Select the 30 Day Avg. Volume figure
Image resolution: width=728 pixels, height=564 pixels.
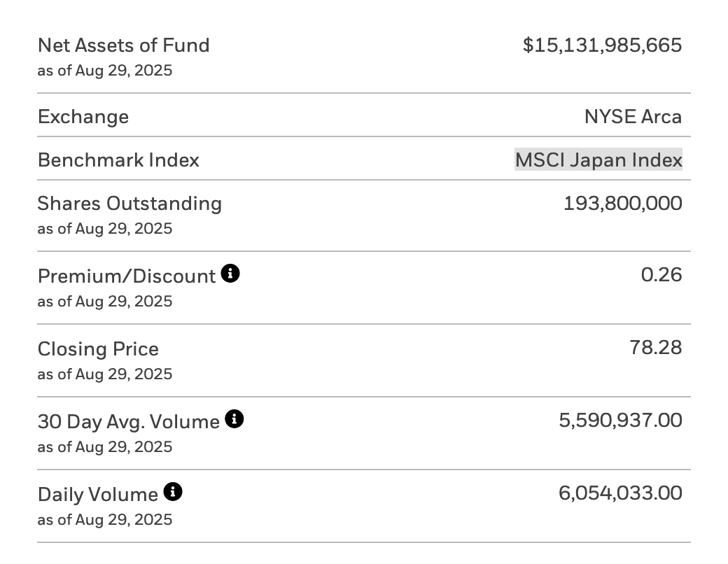pyautogui.click(x=620, y=420)
